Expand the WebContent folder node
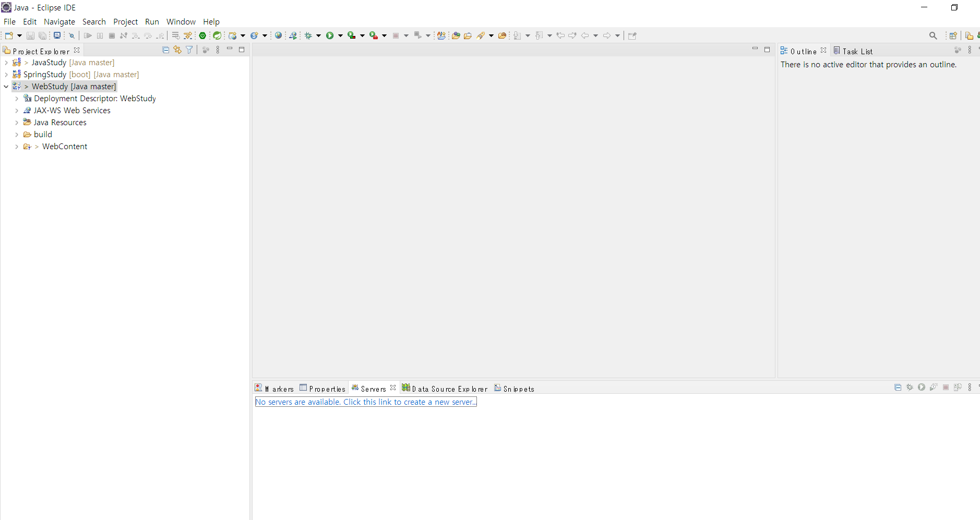Viewport: 980px width, 520px height. [17, 147]
